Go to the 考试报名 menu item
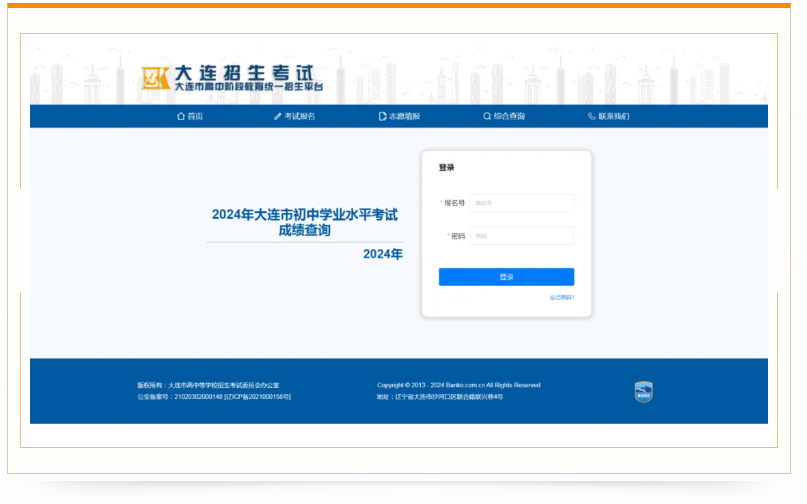The width and height of the screenshot is (807, 504). coord(300,117)
